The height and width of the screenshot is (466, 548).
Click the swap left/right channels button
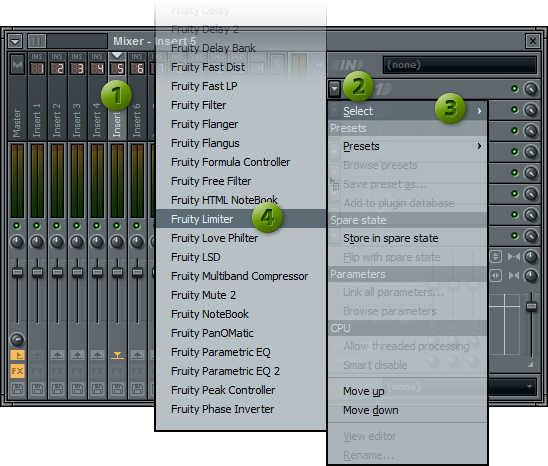click(495, 275)
